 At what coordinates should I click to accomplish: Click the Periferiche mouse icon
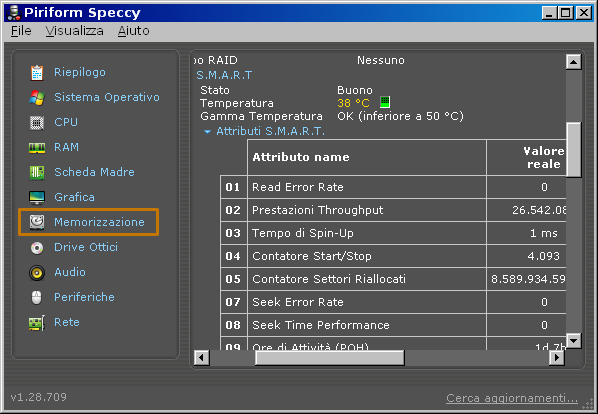click(x=37, y=297)
